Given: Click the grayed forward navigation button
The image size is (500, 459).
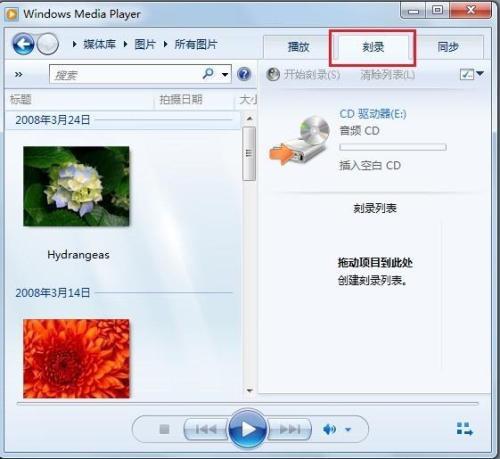Looking at the screenshot, I should point(47,44).
